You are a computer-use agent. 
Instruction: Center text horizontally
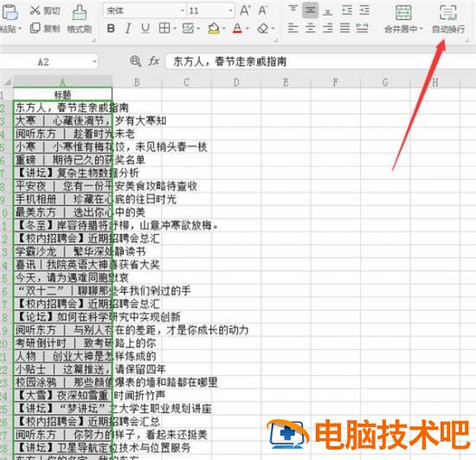pyautogui.click(x=310, y=29)
